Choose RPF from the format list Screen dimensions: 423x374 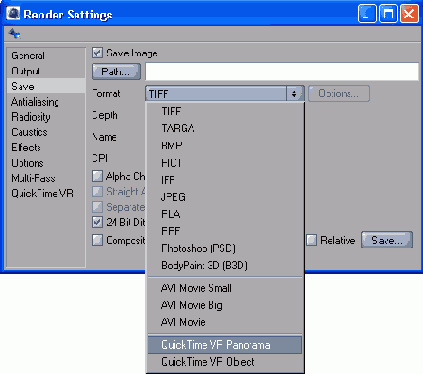[x=225, y=231]
